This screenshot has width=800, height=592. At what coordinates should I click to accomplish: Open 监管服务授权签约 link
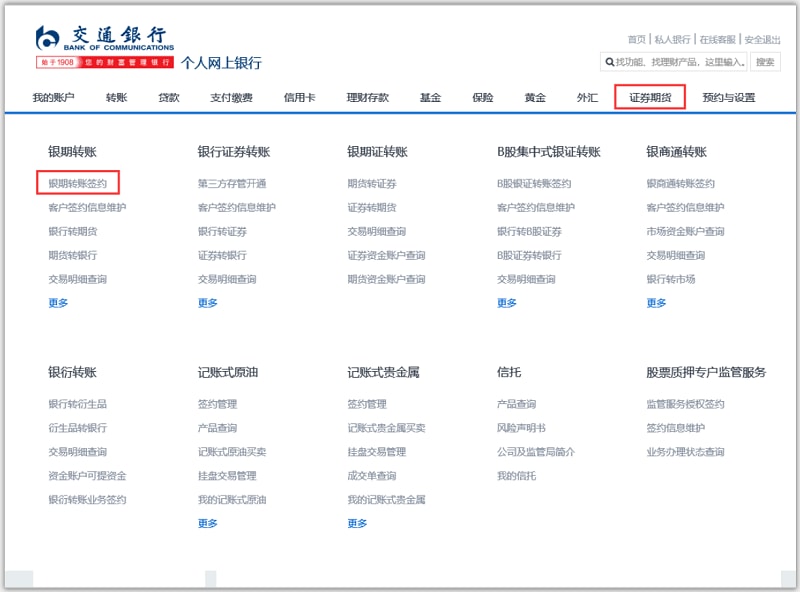[x=685, y=404]
